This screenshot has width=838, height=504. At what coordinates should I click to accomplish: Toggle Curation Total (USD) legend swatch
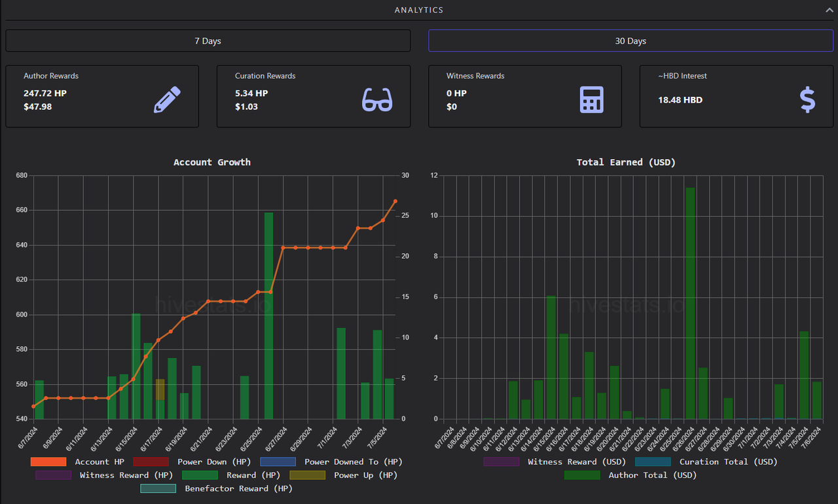[x=653, y=462]
